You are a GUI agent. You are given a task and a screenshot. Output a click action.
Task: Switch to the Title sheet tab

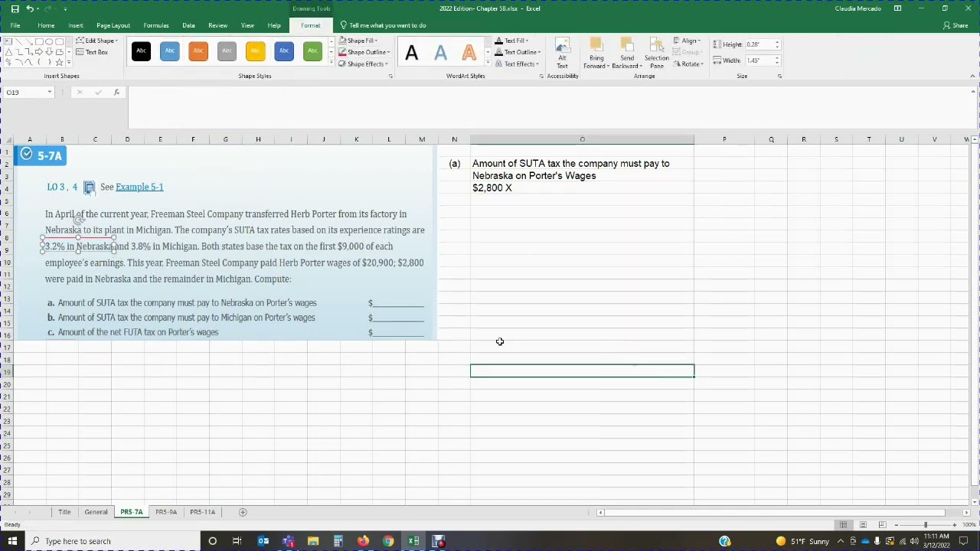(x=64, y=512)
